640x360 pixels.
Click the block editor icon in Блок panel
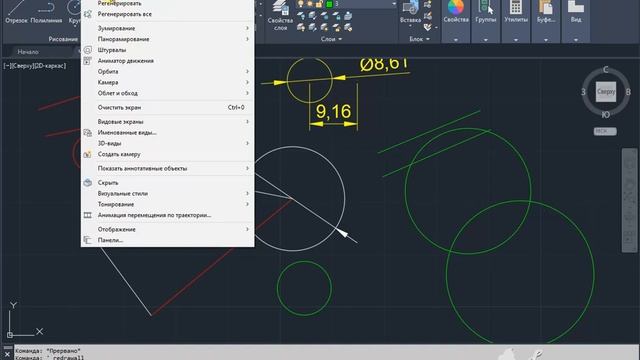coord(427,16)
